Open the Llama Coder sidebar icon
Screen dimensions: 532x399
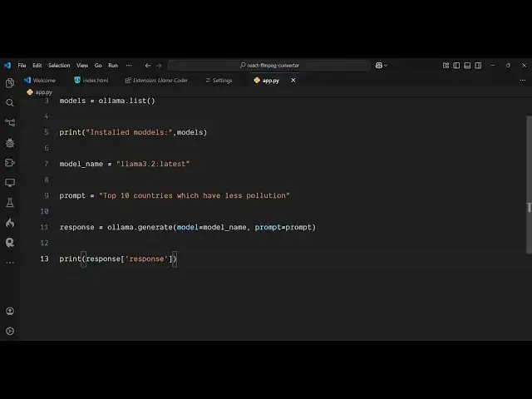pyautogui.click(x=10, y=243)
